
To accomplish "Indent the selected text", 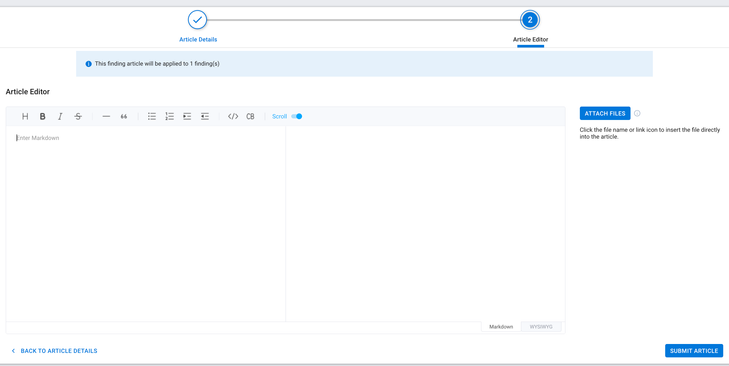I will [187, 116].
